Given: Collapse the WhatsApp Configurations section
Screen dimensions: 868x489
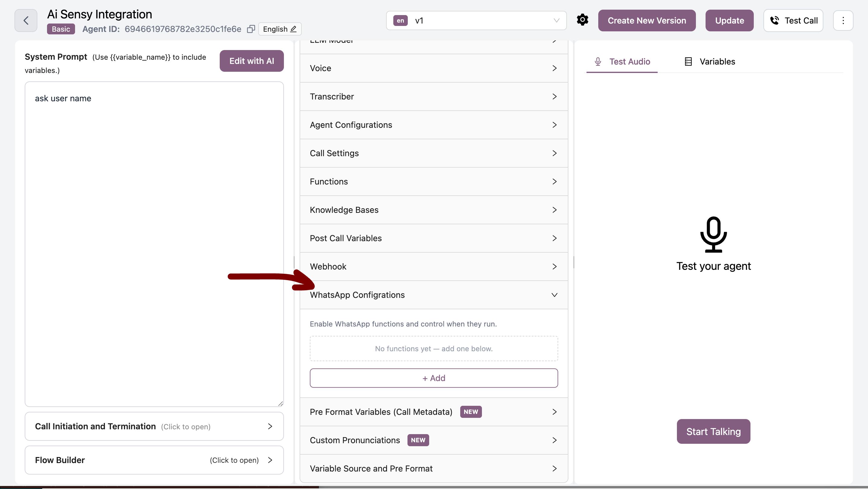Looking at the screenshot, I should (x=554, y=295).
